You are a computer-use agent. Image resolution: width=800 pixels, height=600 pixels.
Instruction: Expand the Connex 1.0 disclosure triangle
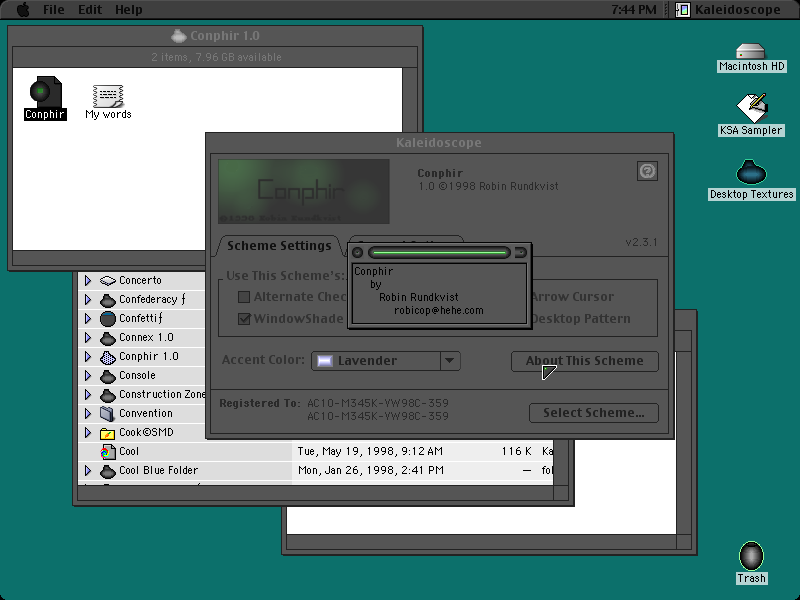(88, 338)
